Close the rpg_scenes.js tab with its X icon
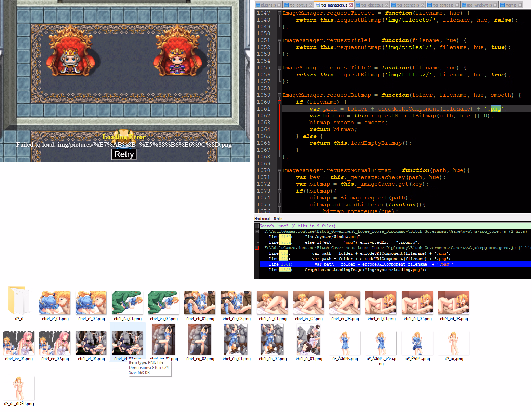532x412 pixels. point(422,5)
